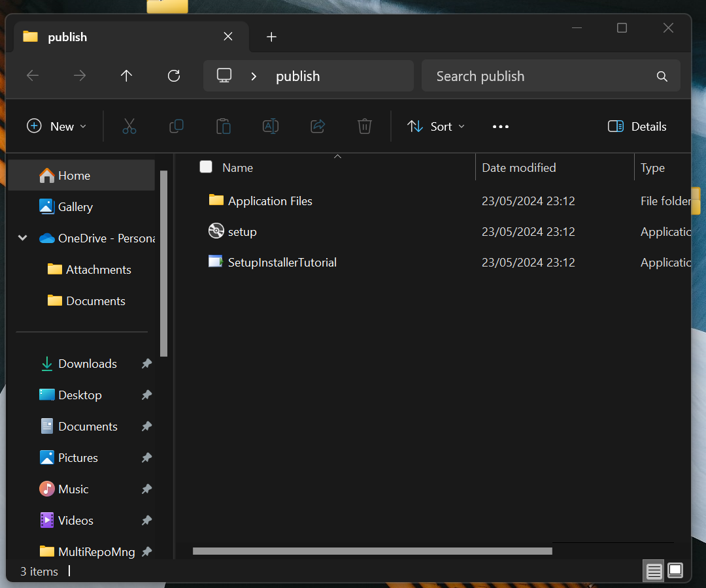Click the Paste icon
The width and height of the screenshot is (706, 588).
(x=223, y=126)
